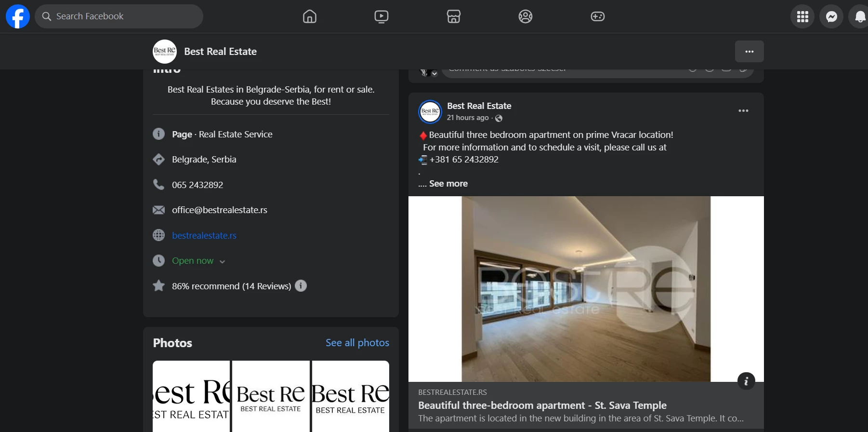Screen dimensions: 868x432
Task: Open the Facebook menu grid icon
Action: (x=802, y=16)
